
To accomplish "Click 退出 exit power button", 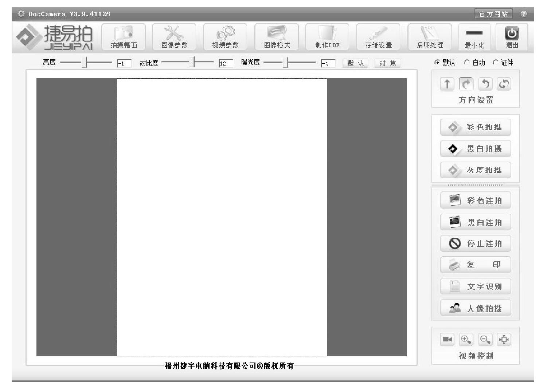I will (512, 37).
